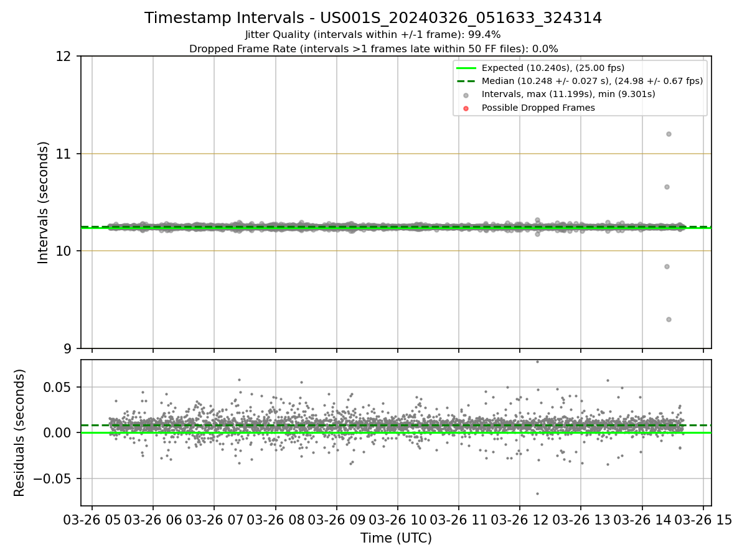The image size is (747, 560).
Task: Click the maximum interval outlier point near 11.2 seconds
Action: point(669,134)
